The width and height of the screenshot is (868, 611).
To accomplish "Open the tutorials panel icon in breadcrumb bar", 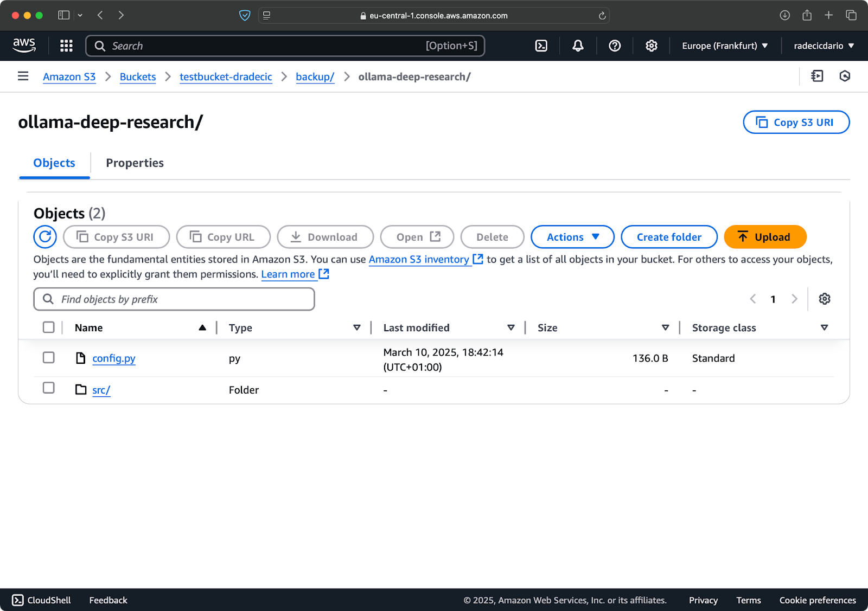I will point(817,76).
